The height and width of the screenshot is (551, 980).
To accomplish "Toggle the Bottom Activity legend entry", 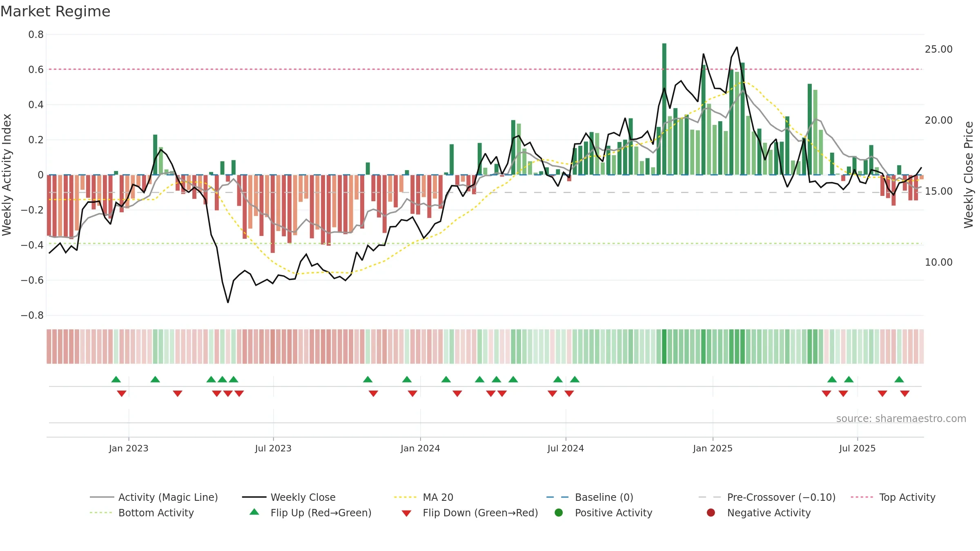I will point(142,513).
